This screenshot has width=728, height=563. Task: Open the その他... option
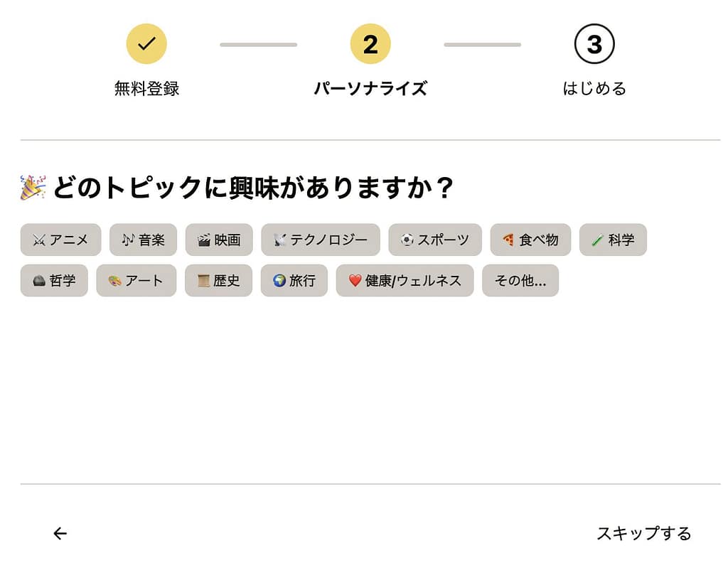[x=520, y=280]
